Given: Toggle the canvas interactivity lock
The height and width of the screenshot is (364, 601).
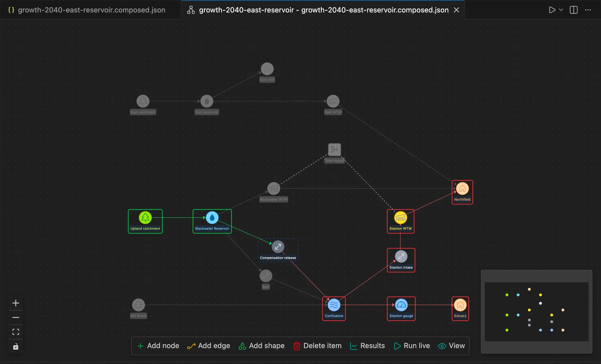Looking at the screenshot, I should (x=16, y=346).
